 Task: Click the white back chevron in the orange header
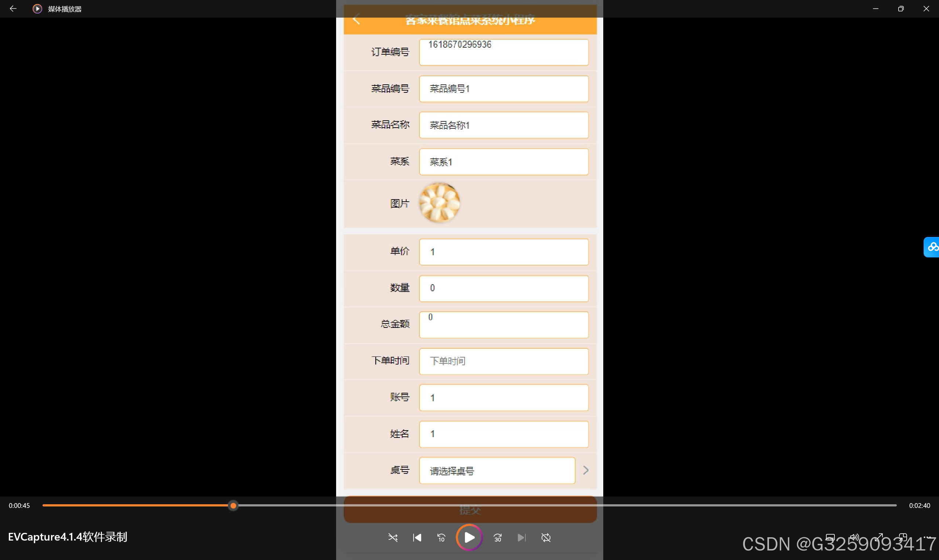(x=356, y=19)
